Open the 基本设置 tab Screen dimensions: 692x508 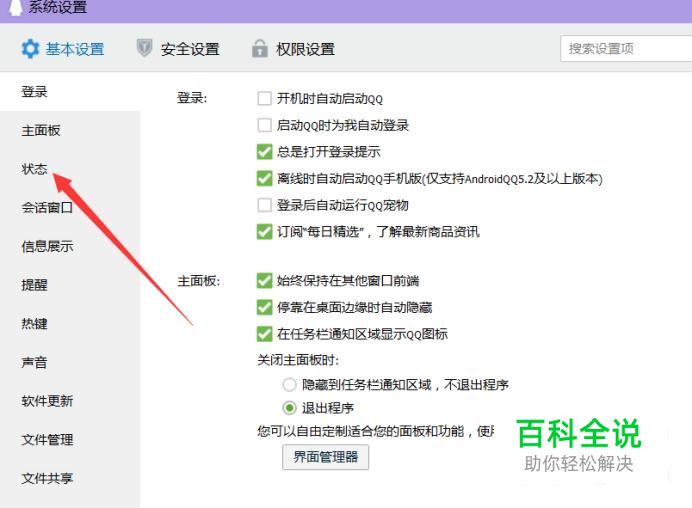[63, 49]
